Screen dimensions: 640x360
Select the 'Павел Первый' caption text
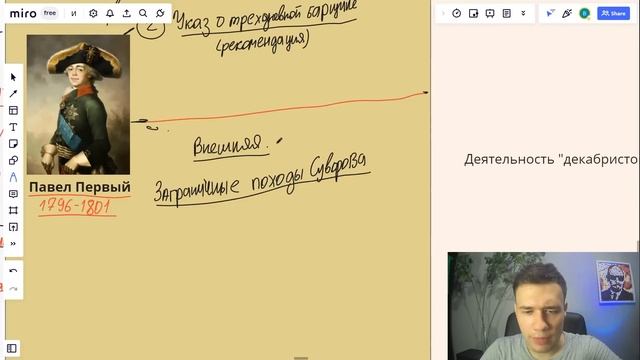coord(80,187)
